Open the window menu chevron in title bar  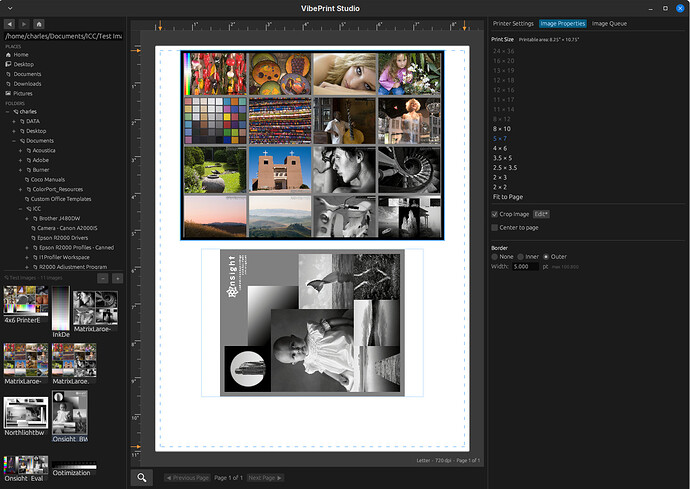tap(10, 8)
